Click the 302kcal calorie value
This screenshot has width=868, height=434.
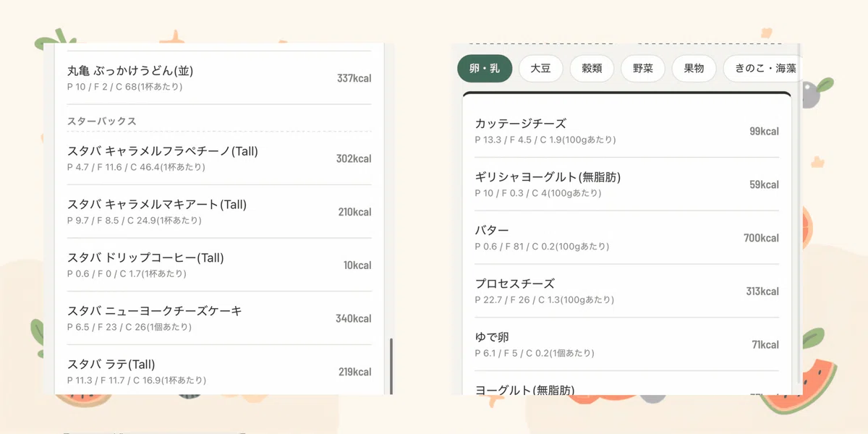354,158
